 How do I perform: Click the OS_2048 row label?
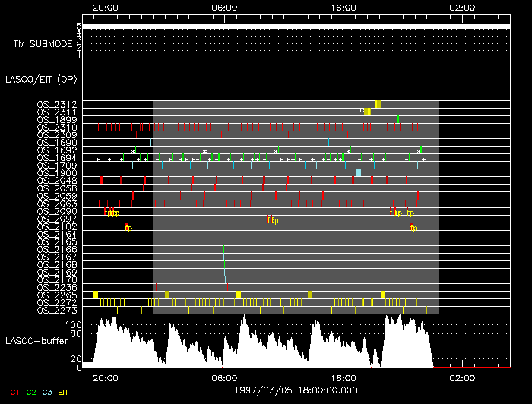57,181
